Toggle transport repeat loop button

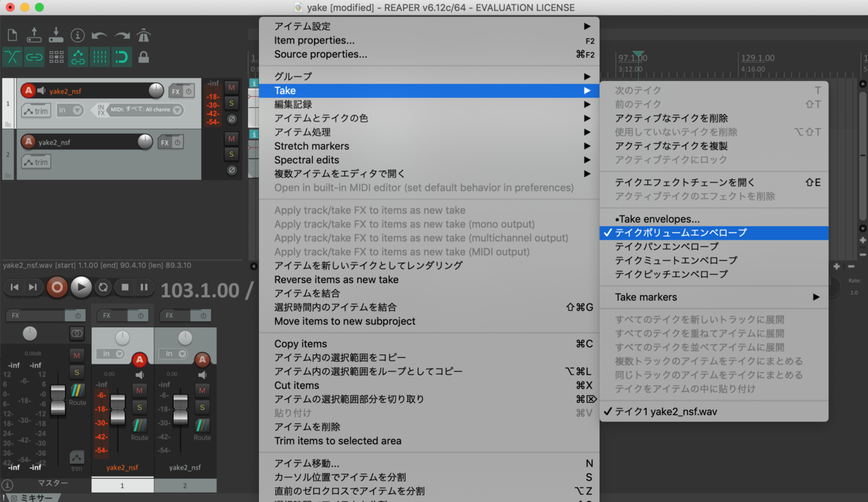tap(103, 287)
